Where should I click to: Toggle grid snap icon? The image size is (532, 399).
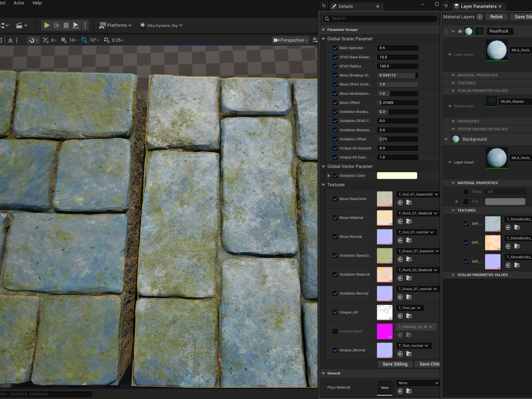click(x=64, y=40)
